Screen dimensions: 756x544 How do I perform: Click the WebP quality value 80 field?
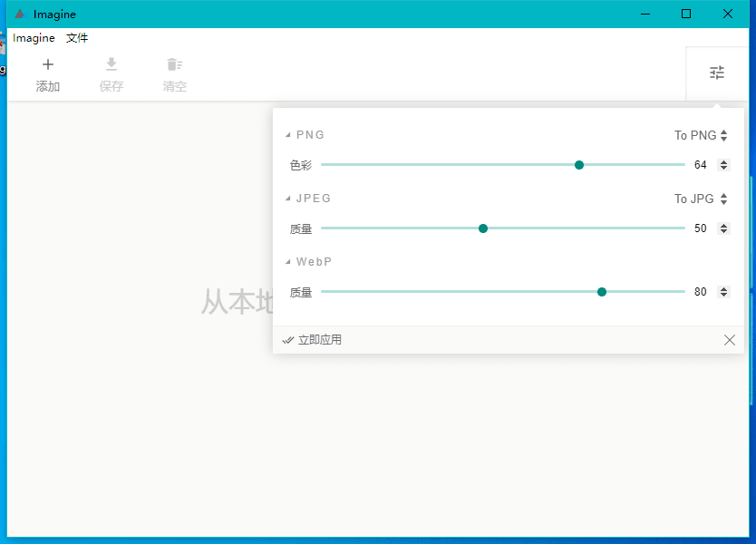pyautogui.click(x=701, y=292)
